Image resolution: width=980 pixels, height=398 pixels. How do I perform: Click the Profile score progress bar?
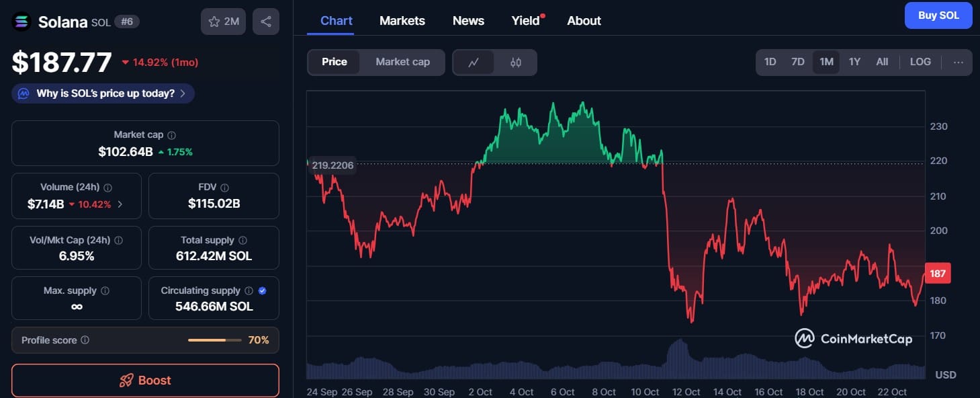point(214,340)
